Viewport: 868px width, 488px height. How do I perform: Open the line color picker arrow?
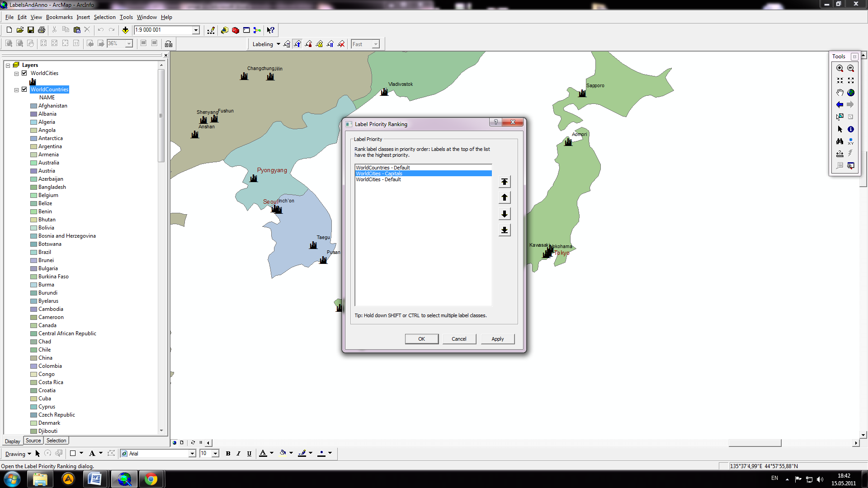(311, 453)
